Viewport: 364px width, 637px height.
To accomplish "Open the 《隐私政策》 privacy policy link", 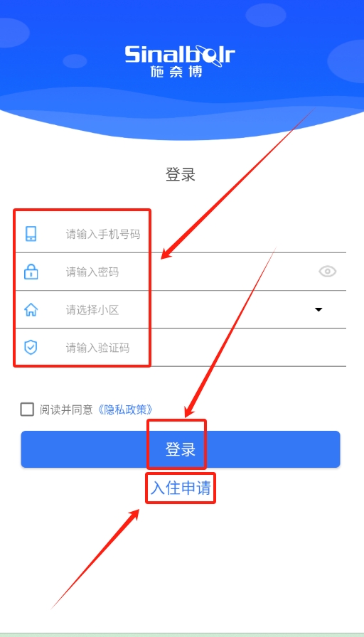I will click(126, 409).
